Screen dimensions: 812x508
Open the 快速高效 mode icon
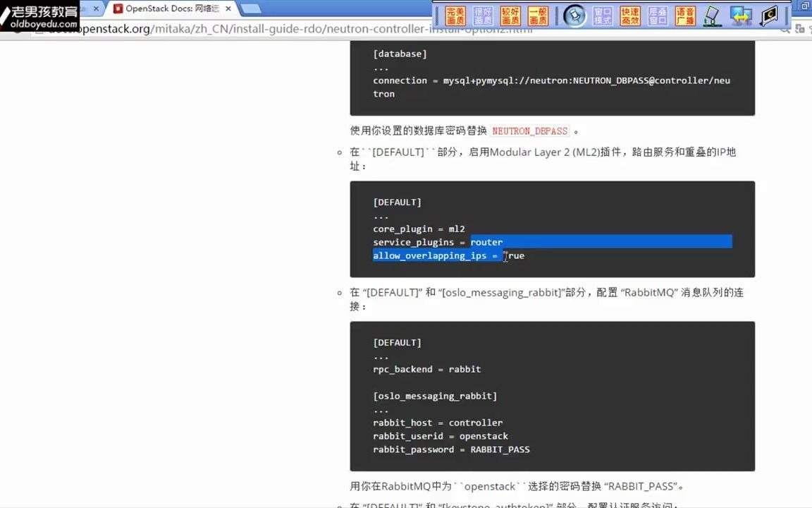coord(629,14)
